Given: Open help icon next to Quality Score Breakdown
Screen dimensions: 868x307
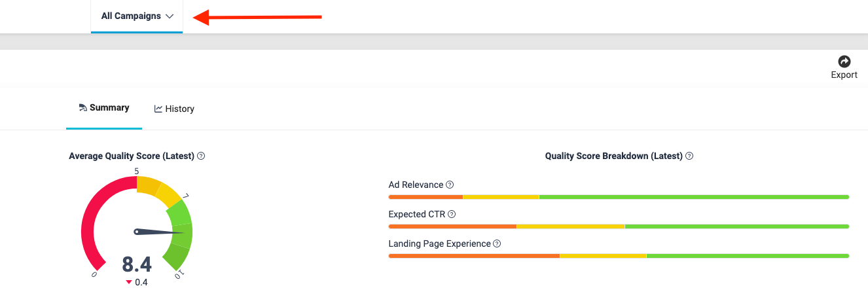Looking at the screenshot, I should point(689,156).
